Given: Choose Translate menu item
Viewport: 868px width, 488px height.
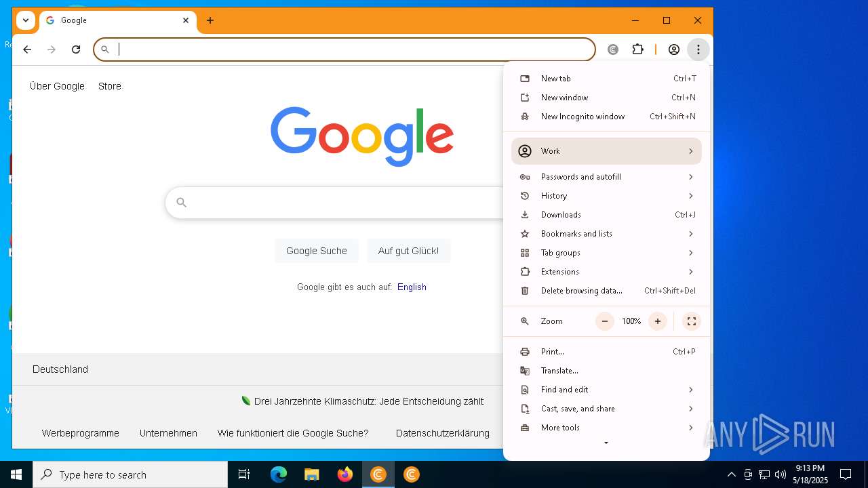Looking at the screenshot, I should (x=607, y=371).
